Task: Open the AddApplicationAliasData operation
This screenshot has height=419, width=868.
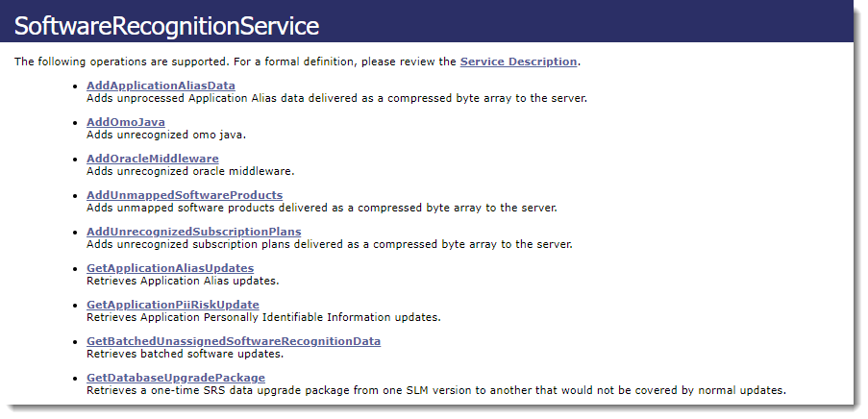Action: (161, 86)
